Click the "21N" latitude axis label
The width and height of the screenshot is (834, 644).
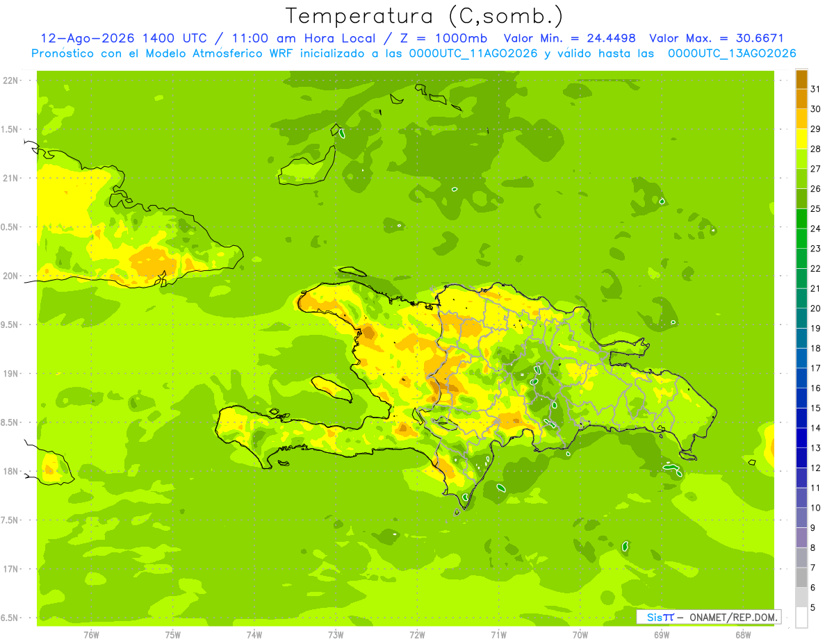pos(10,179)
